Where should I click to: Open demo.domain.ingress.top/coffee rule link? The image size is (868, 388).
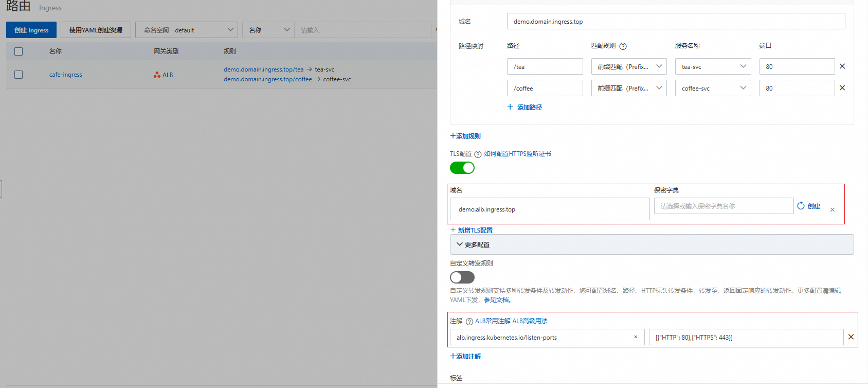tap(268, 79)
